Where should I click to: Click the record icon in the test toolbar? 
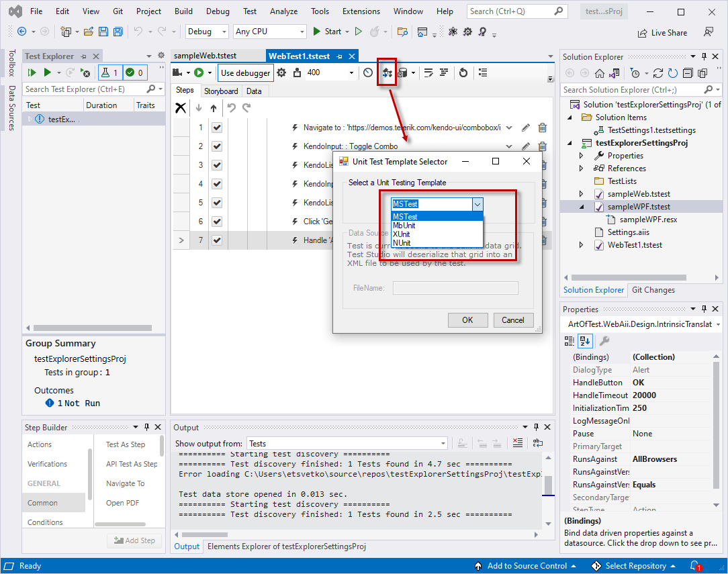[177, 73]
